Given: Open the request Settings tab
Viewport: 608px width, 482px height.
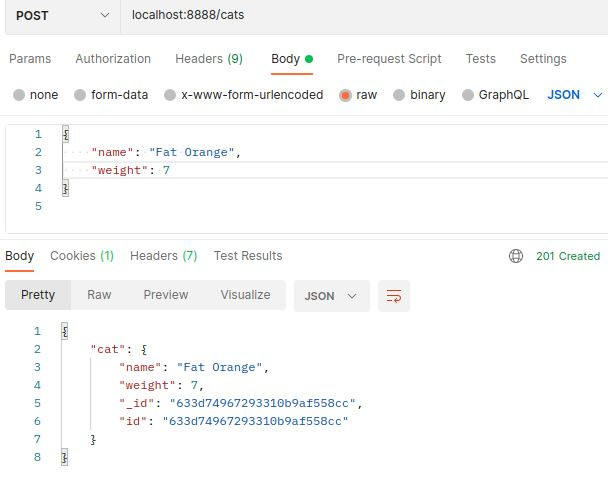Looking at the screenshot, I should (x=543, y=59).
